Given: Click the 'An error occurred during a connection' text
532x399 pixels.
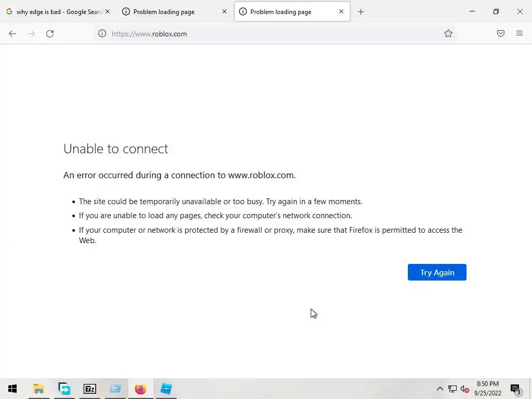Looking at the screenshot, I should coord(179,175).
